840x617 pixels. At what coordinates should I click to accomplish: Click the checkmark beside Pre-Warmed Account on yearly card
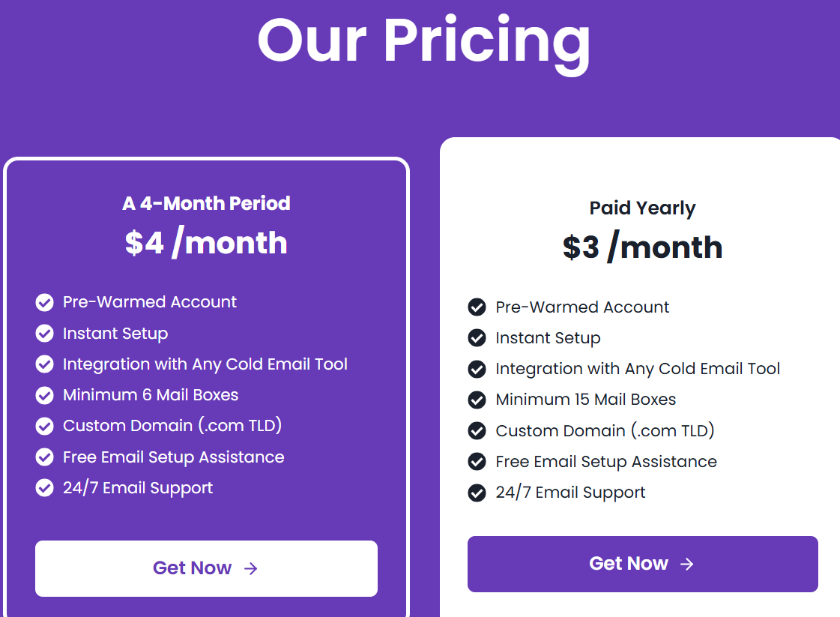[477, 307]
